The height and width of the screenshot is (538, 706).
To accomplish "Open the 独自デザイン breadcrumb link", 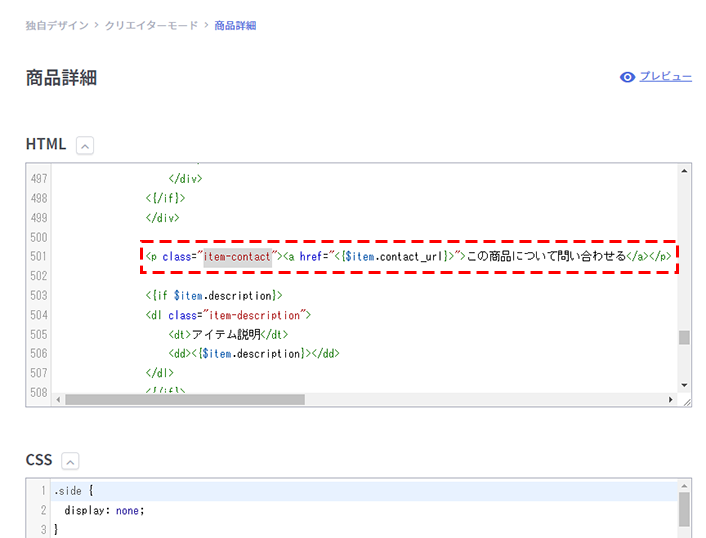I will pos(57,26).
